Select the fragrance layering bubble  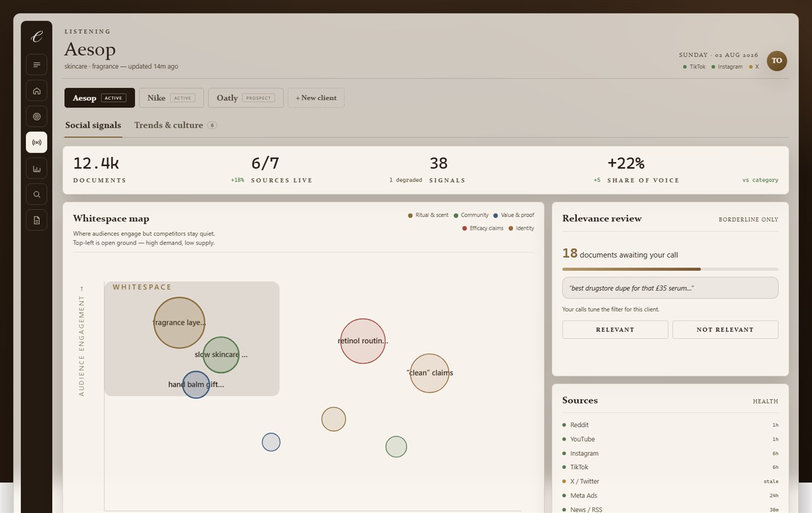[179, 323]
